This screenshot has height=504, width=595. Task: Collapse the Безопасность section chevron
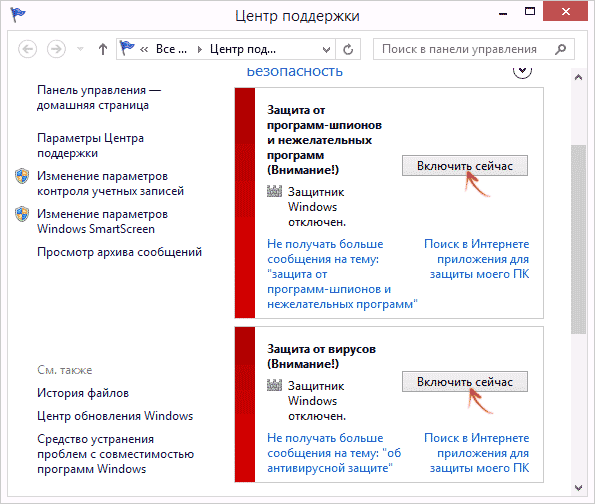522,71
